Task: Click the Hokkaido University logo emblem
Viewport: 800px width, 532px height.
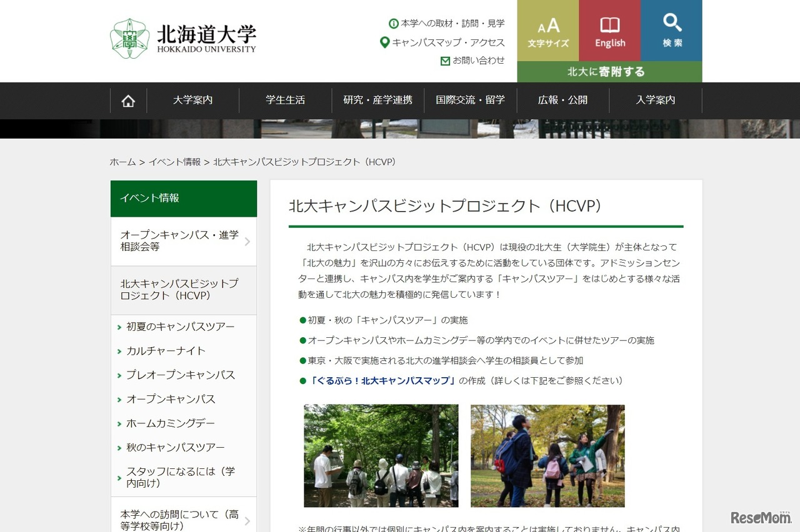Action: [129, 39]
